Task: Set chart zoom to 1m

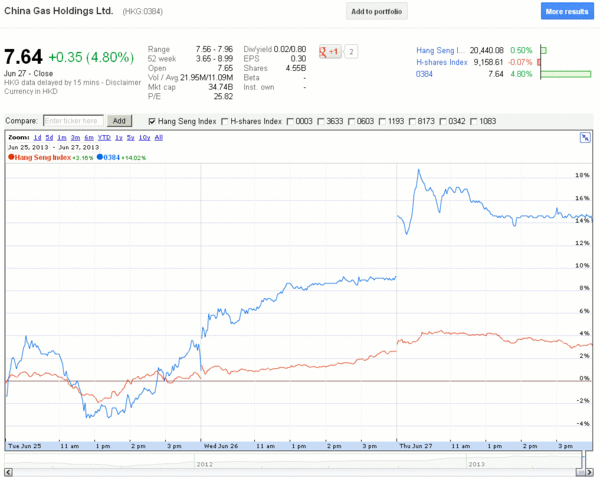Action: (x=62, y=138)
